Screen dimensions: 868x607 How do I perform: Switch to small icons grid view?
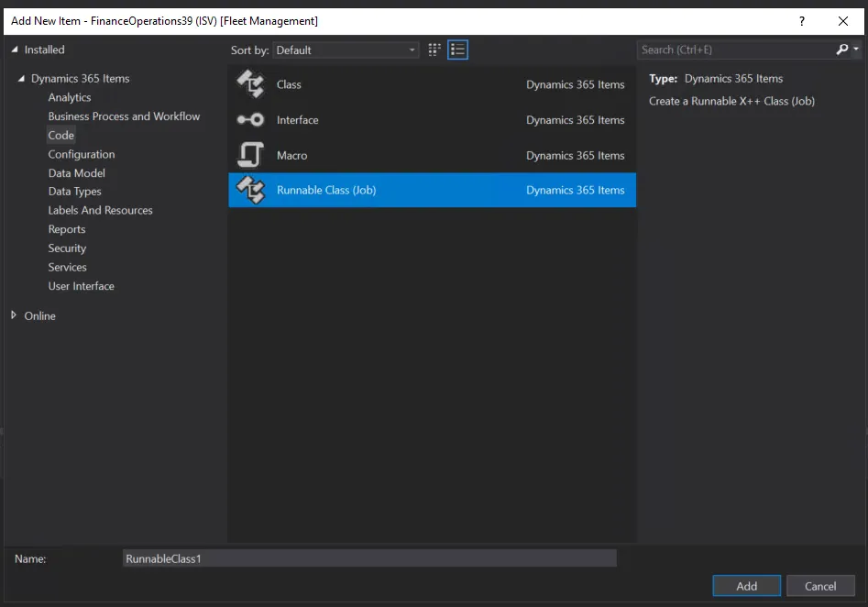(434, 50)
